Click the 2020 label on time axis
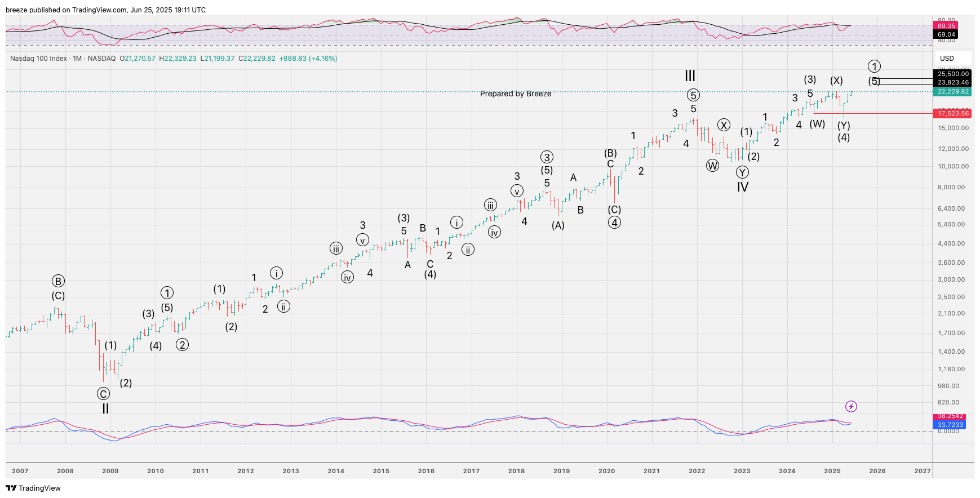Viewport: 980px width, 498px height. pos(607,471)
